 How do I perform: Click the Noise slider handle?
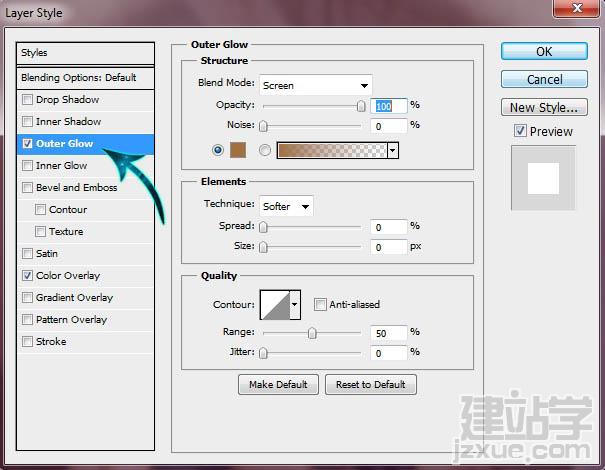pos(263,126)
